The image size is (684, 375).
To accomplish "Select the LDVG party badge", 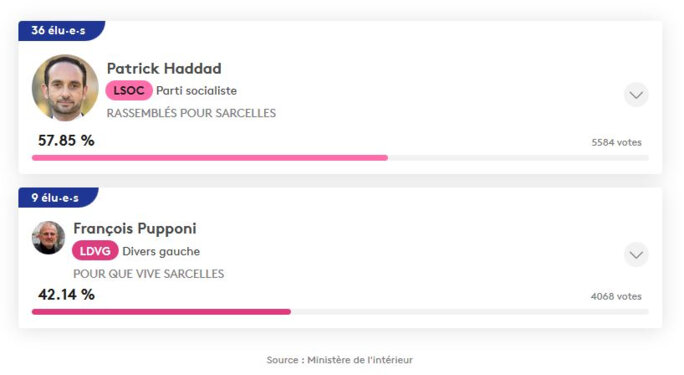I will (95, 251).
